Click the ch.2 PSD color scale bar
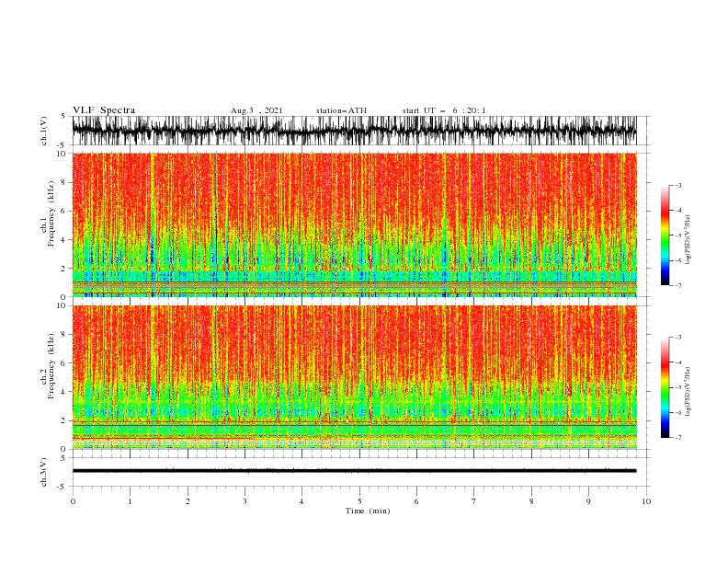The image size is (728, 563). pos(665,387)
